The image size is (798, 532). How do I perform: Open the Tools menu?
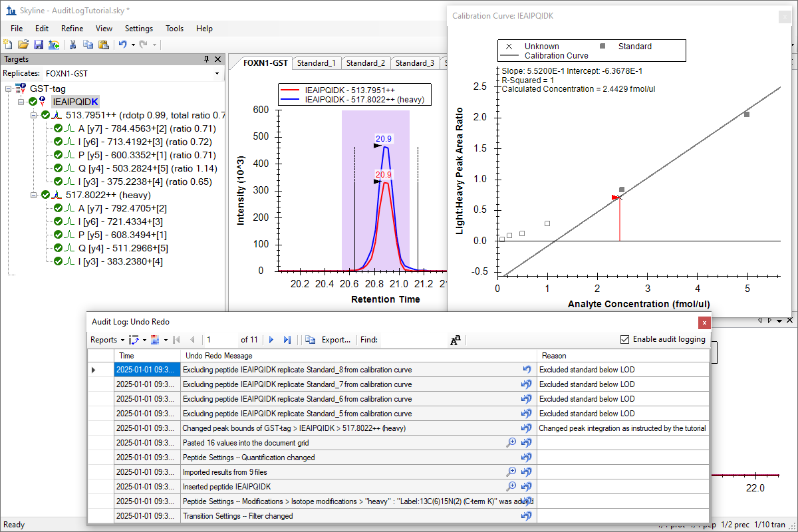[x=175, y=29]
